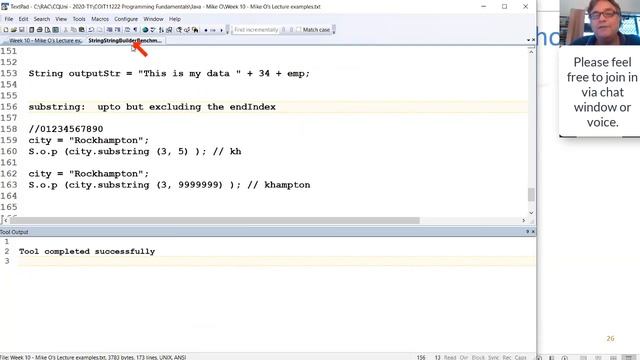
Task: Click the Paste clipboard icon
Action: (x=82, y=30)
